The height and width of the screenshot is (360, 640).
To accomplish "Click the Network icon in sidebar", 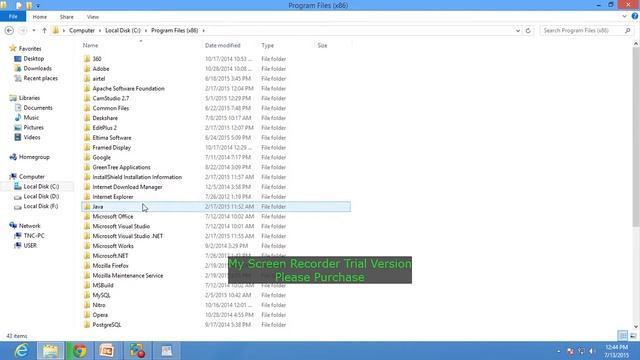I will tap(13, 225).
